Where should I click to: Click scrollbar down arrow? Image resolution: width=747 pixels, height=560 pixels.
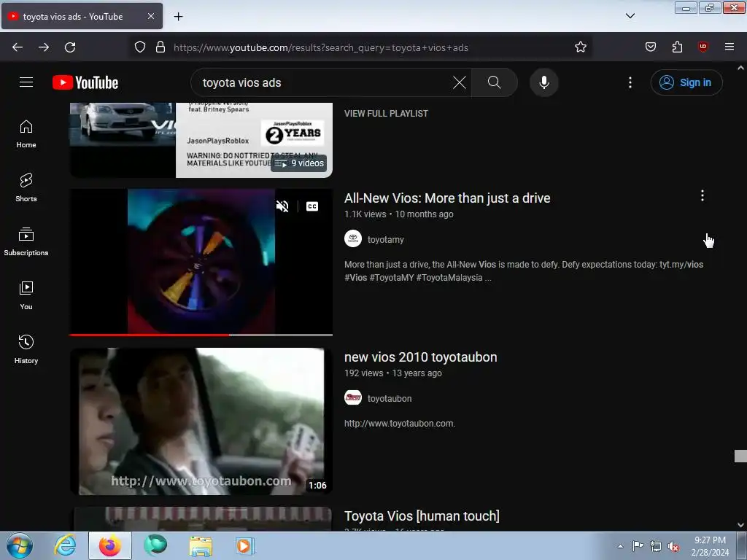click(x=740, y=525)
